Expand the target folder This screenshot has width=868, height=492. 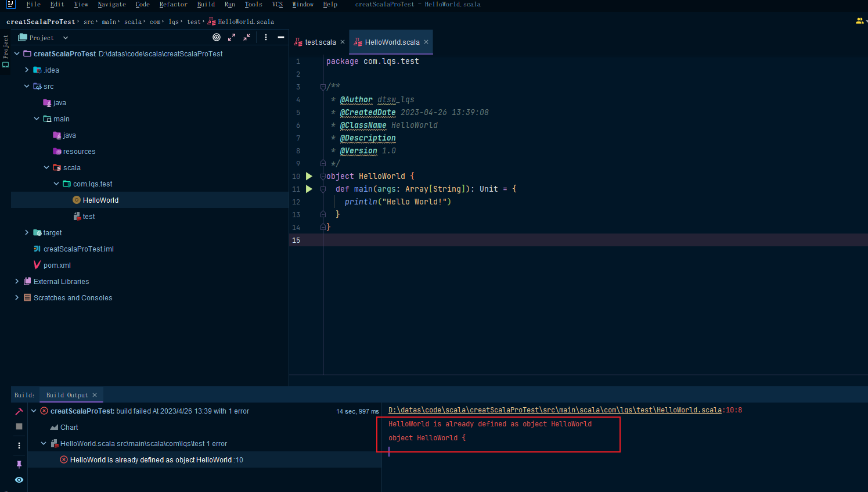coord(27,232)
